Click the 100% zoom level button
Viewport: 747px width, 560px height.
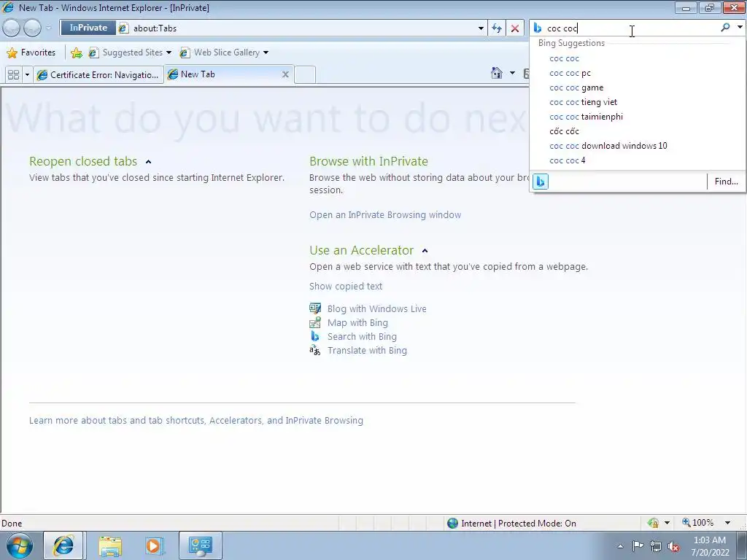698,523
